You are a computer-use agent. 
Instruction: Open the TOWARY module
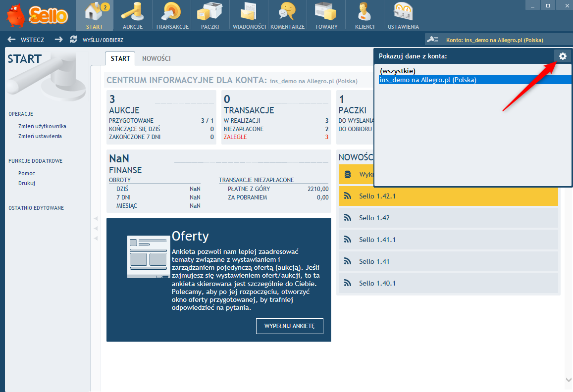(x=326, y=16)
